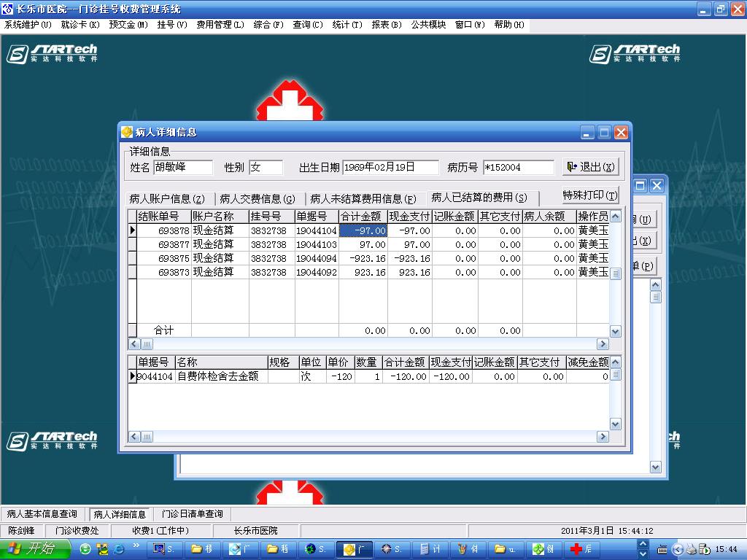Click the active taskbar item with yellow icon
Screen dimensions: 747x560
[x=355, y=549]
